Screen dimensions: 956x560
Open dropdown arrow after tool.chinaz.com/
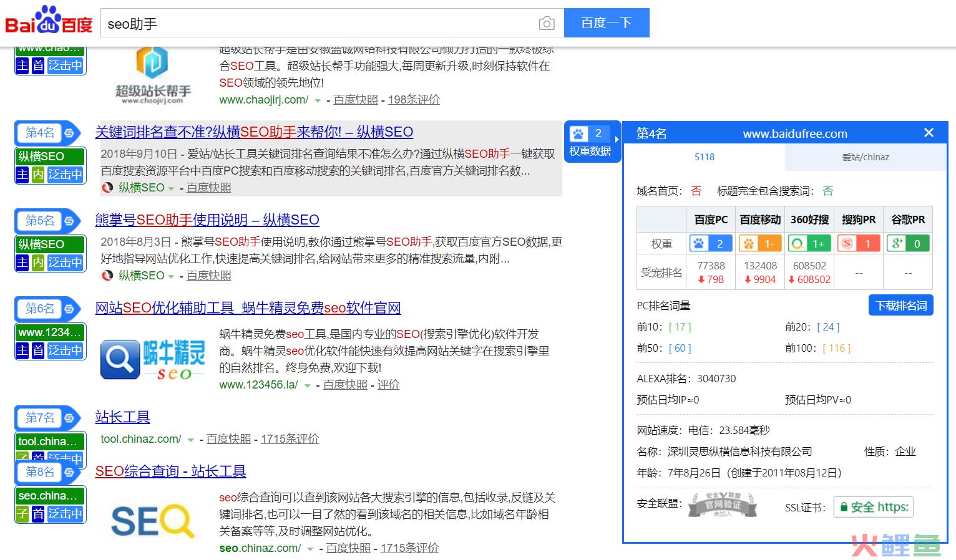(190, 440)
